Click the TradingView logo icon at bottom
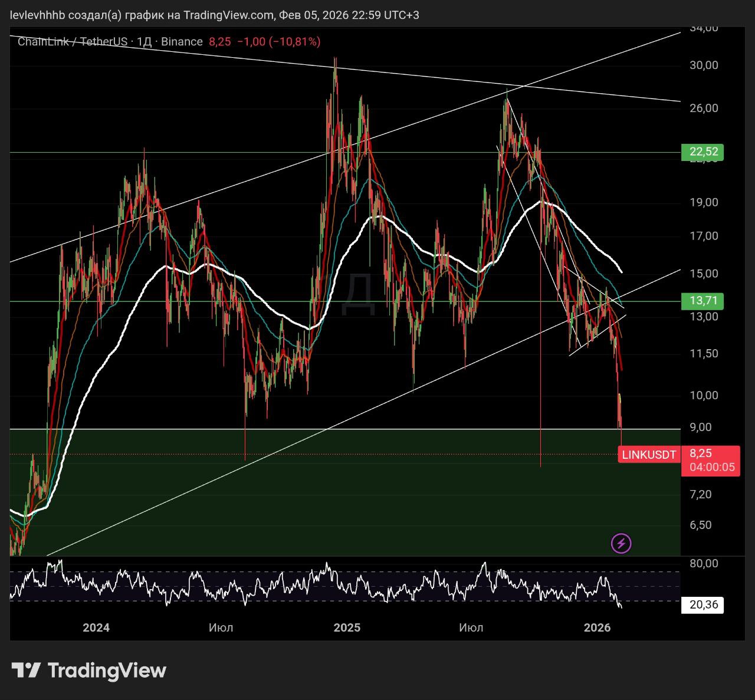Viewport: 755px width, 700px height. [x=26, y=671]
